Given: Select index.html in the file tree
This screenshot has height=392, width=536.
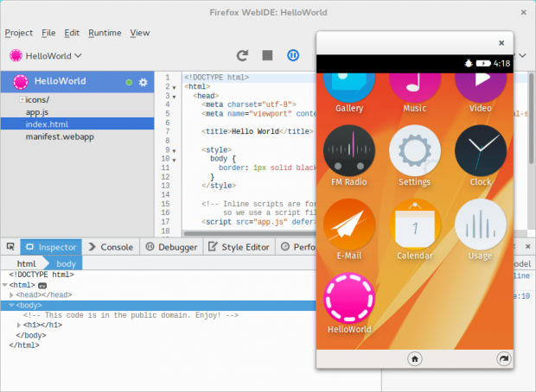Looking at the screenshot, I should pos(77,124).
